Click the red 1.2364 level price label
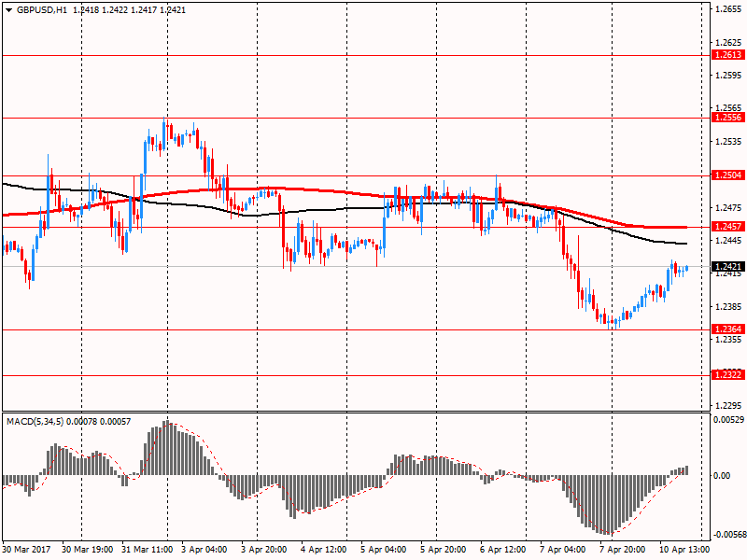Image resolution: width=747 pixels, height=560 pixels. click(x=727, y=329)
